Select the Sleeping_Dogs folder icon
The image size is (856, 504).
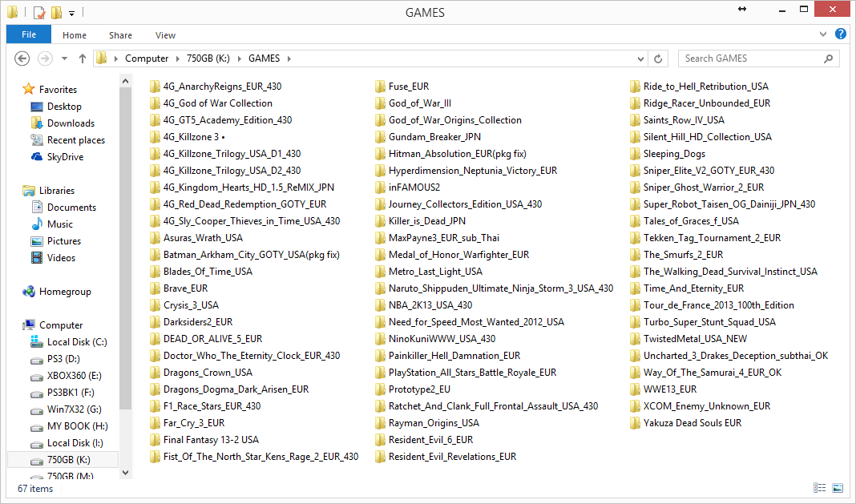click(x=635, y=153)
